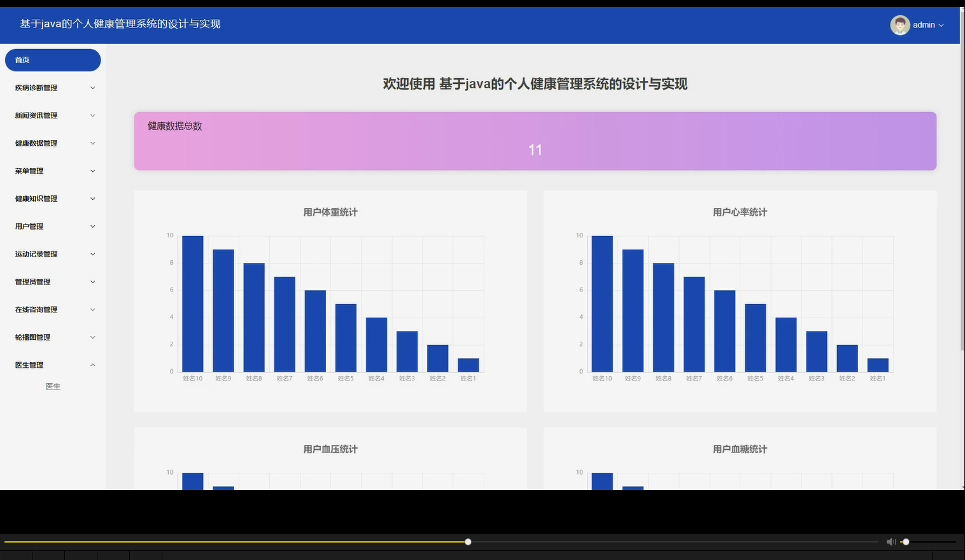Open the 管理员管理 menu

click(53, 282)
